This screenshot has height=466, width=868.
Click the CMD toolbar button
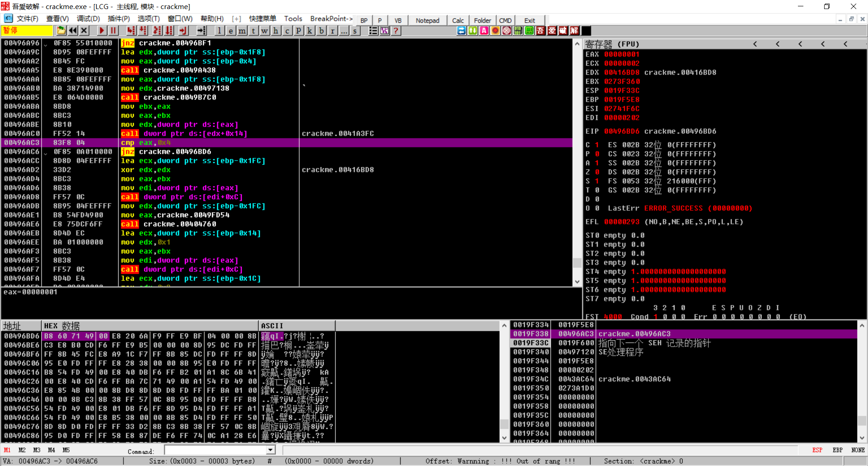coord(505,20)
